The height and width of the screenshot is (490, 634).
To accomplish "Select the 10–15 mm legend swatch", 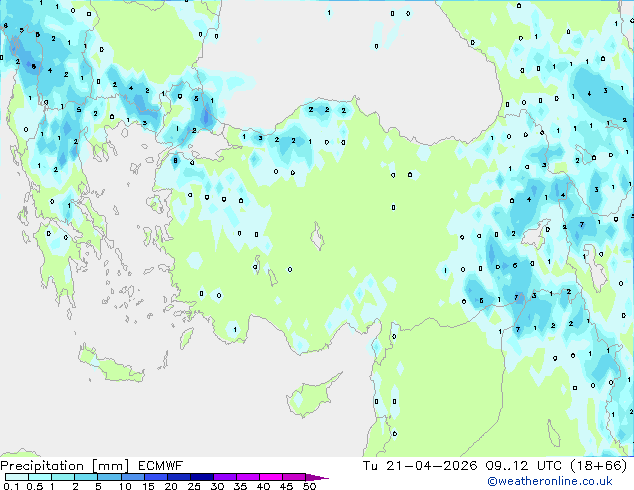I will pos(133,477).
